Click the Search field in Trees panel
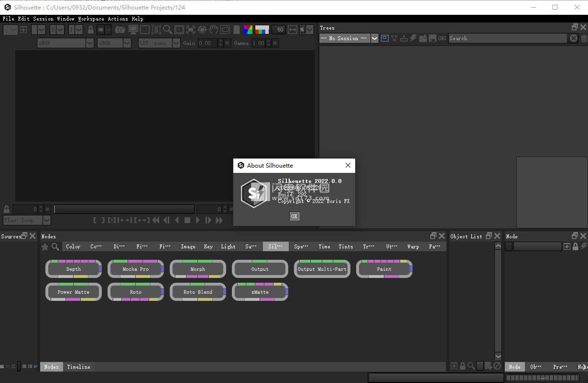 click(x=507, y=38)
